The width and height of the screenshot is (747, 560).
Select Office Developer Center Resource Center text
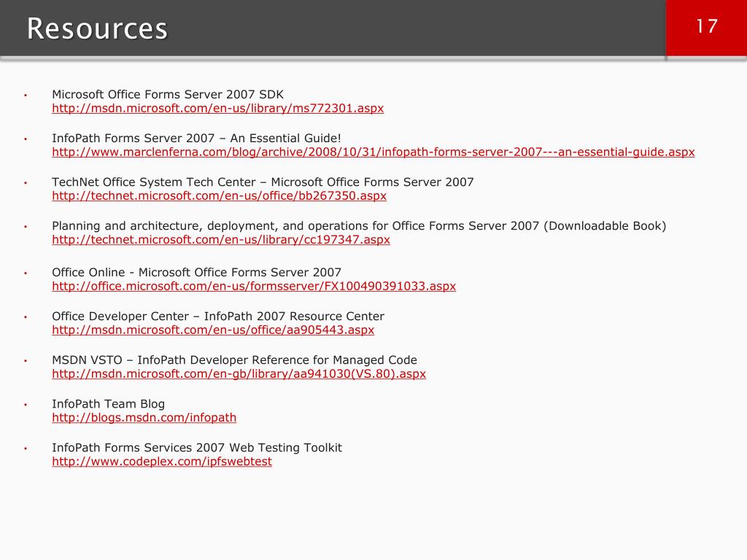click(218, 316)
